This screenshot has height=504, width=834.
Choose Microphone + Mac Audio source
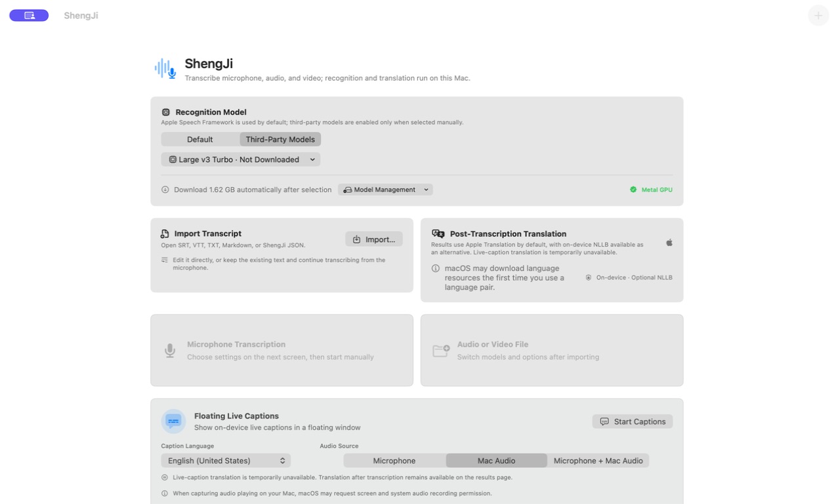[598, 461]
